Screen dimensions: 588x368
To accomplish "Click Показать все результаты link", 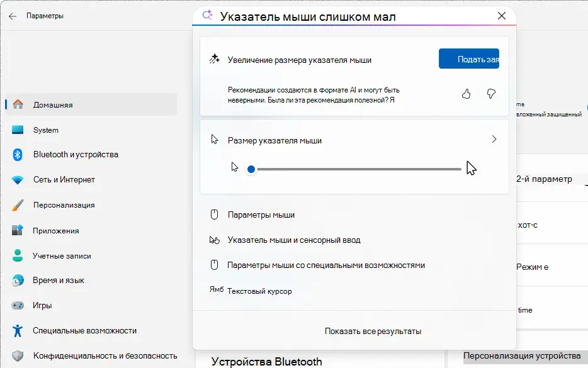I will 373,332.
